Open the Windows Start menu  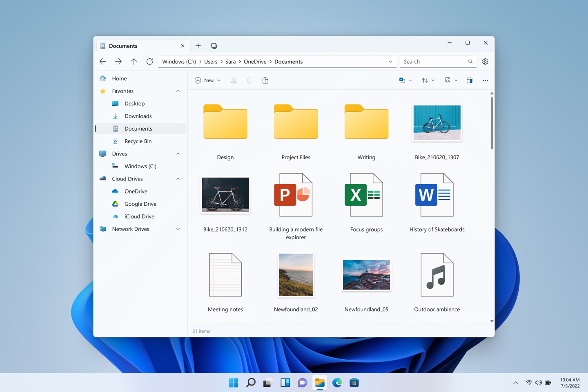(234, 383)
